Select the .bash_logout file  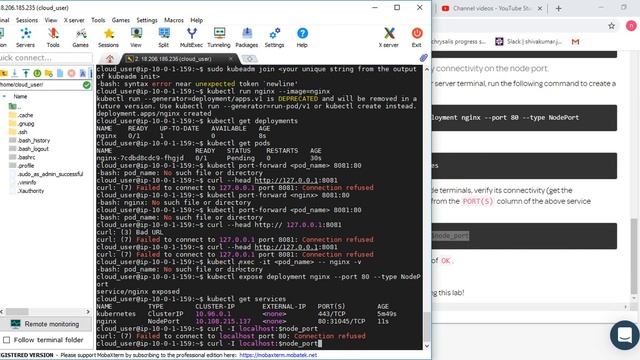point(29,149)
